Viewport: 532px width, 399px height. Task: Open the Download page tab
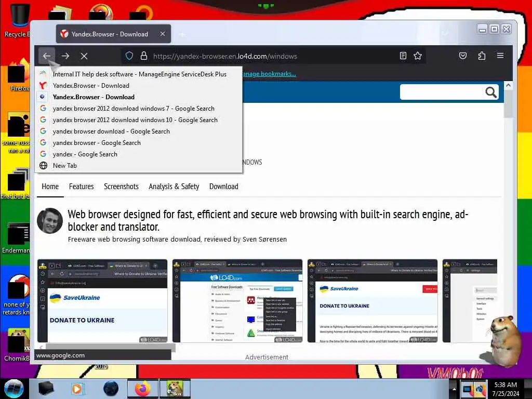223,187
